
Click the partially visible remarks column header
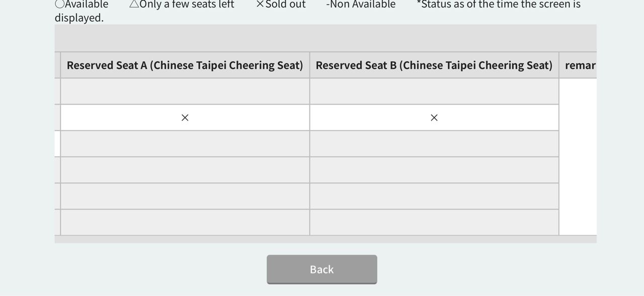(580, 65)
